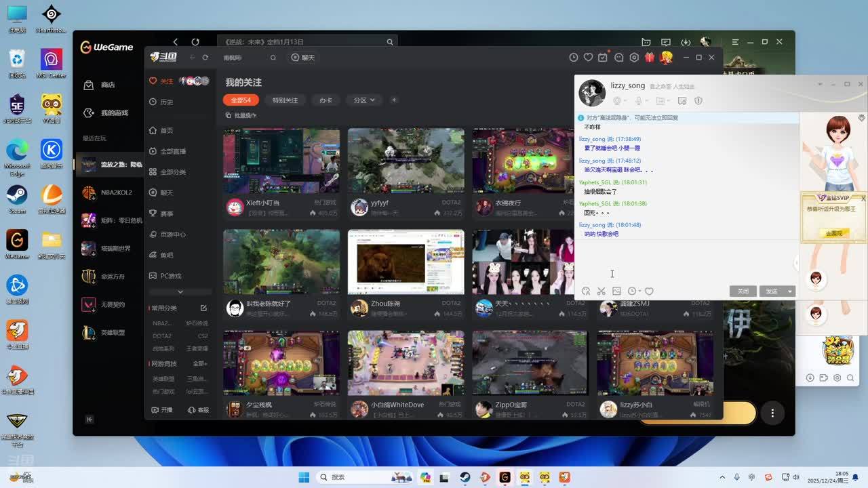Expand the 分区 dropdown filter
This screenshot has height=488, width=868.
364,100
